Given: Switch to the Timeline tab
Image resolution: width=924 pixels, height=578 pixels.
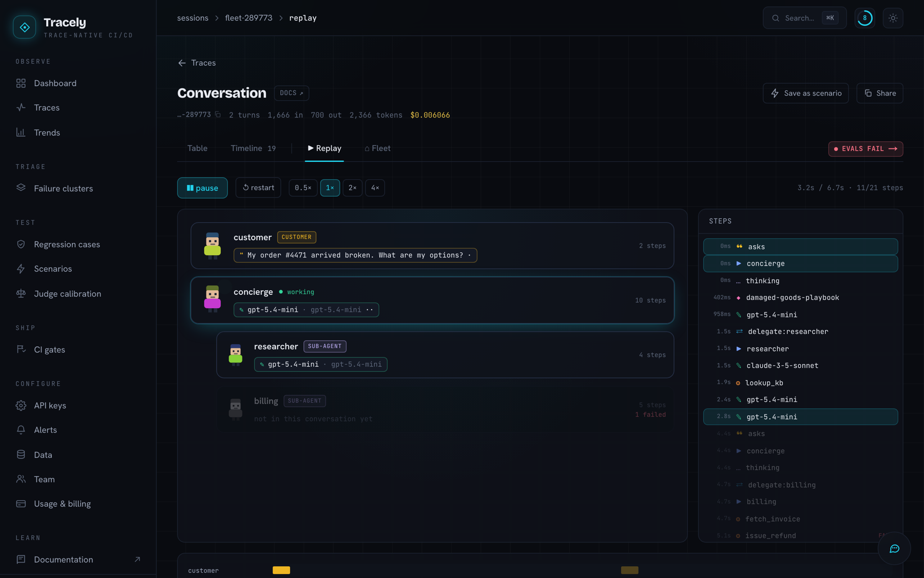Looking at the screenshot, I should coord(253,148).
